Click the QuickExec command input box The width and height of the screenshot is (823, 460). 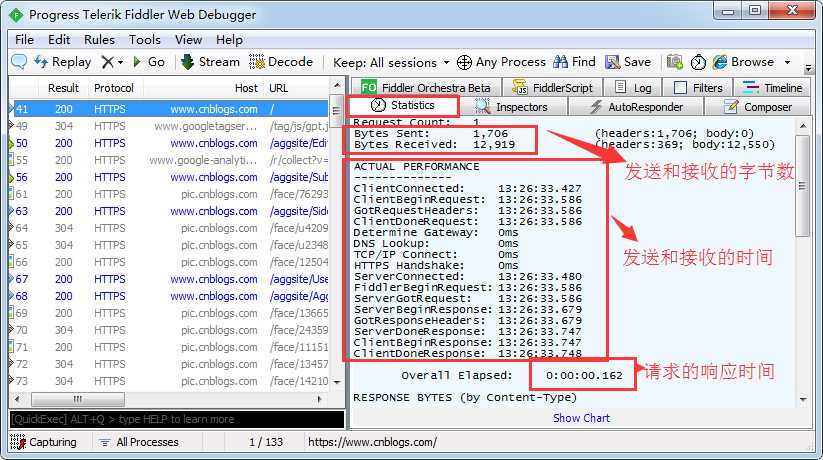tap(177, 419)
